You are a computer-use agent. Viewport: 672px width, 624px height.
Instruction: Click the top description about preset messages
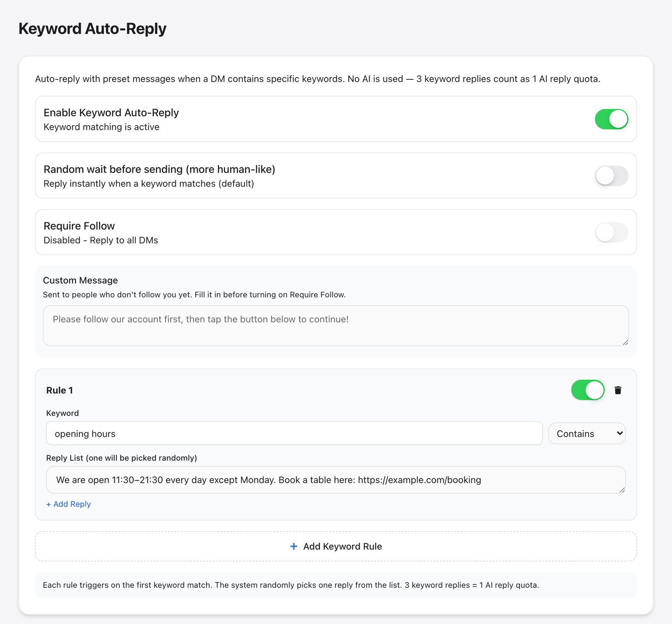click(318, 79)
